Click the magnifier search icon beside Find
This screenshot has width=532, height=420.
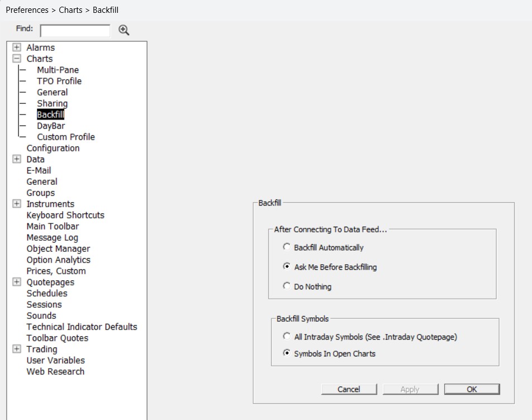(x=124, y=30)
